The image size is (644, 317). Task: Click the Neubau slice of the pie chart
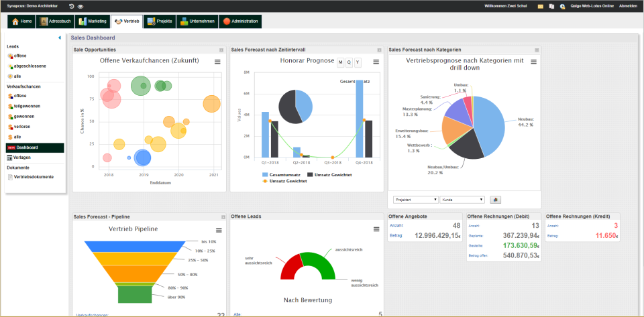point(489,123)
